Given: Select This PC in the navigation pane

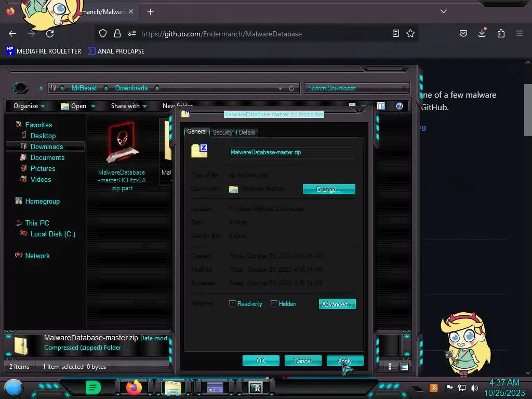Looking at the screenshot, I should pyautogui.click(x=37, y=223).
